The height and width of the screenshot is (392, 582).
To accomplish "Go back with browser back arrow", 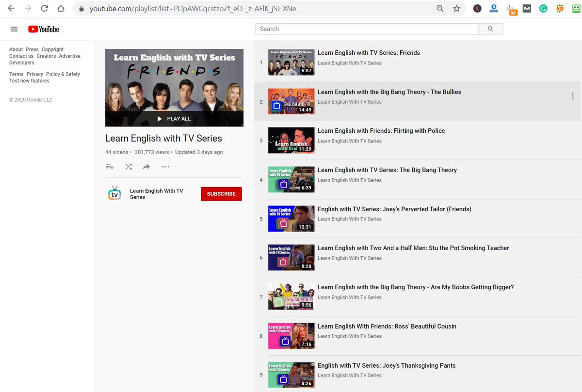I will click(11, 8).
